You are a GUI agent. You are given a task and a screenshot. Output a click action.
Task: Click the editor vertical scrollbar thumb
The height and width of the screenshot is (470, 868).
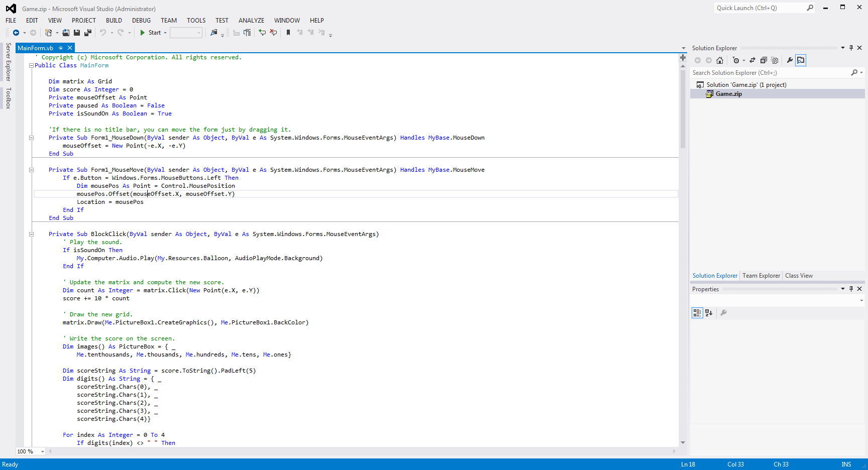click(683, 108)
